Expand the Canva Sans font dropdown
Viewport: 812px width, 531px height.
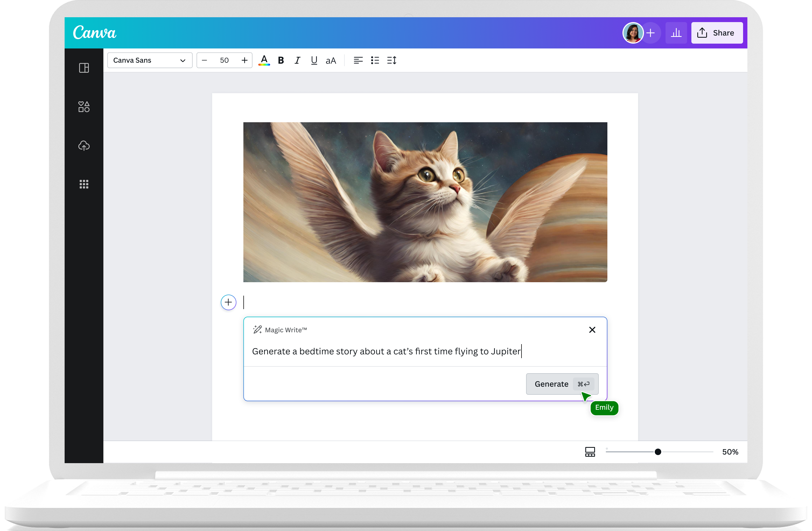[149, 60]
